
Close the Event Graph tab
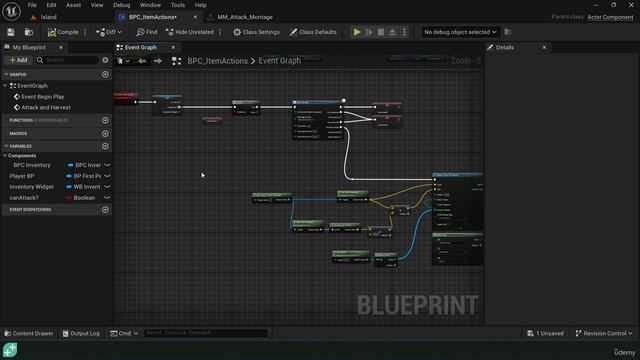pos(173,47)
